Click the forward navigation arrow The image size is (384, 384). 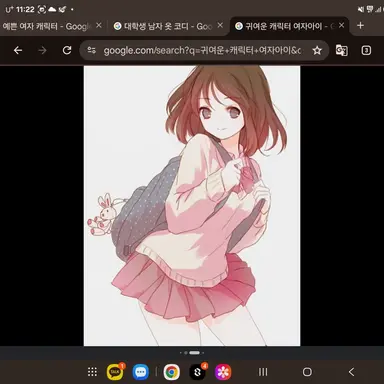pyautogui.click(x=42, y=50)
